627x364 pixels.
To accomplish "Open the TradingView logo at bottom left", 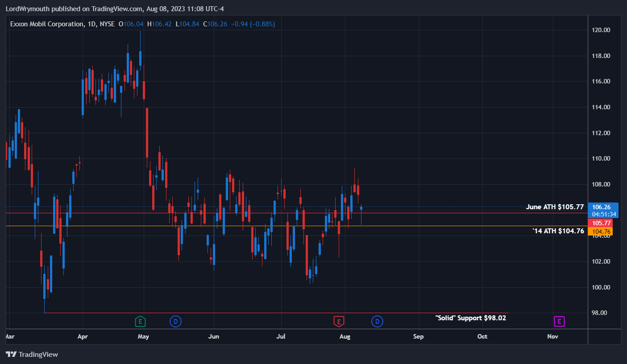I will coord(32,354).
